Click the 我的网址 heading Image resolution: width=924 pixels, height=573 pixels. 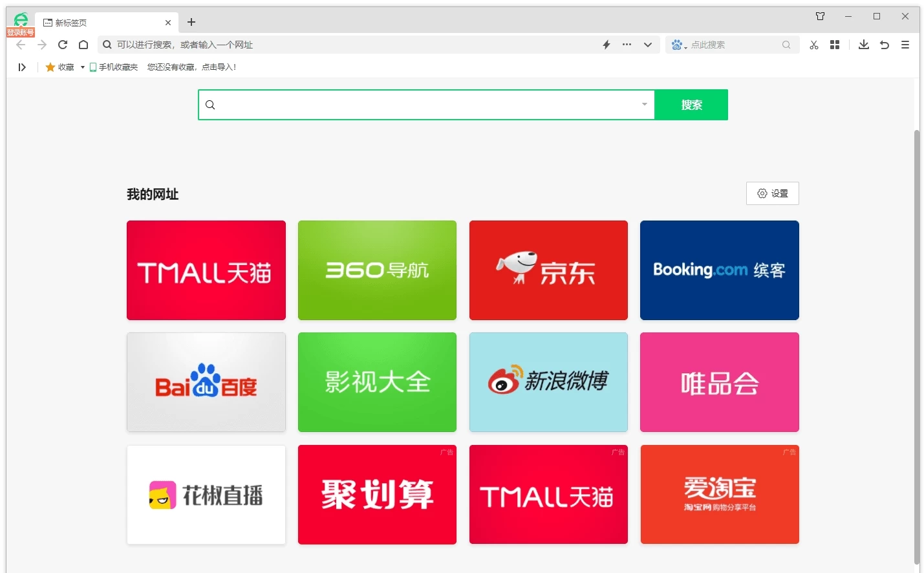click(153, 194)
